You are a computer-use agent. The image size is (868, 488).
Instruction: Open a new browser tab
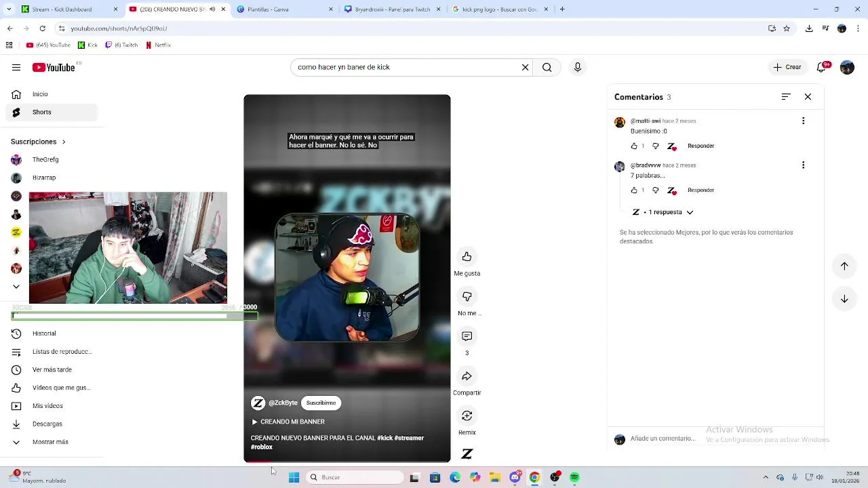coord(562,9)
